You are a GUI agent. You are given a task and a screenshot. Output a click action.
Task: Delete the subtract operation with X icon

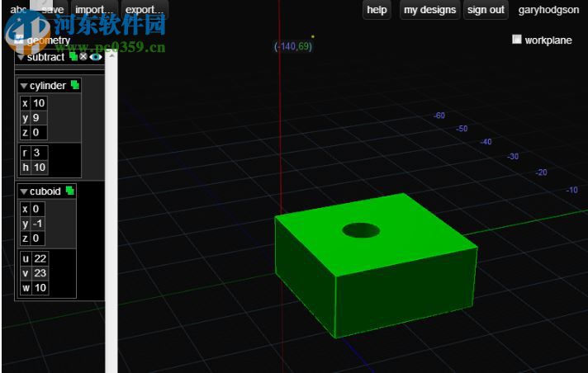click(x=83, y=57)
